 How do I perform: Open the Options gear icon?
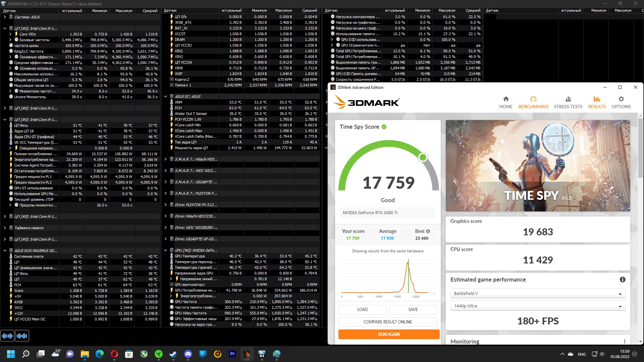(621, 99)
